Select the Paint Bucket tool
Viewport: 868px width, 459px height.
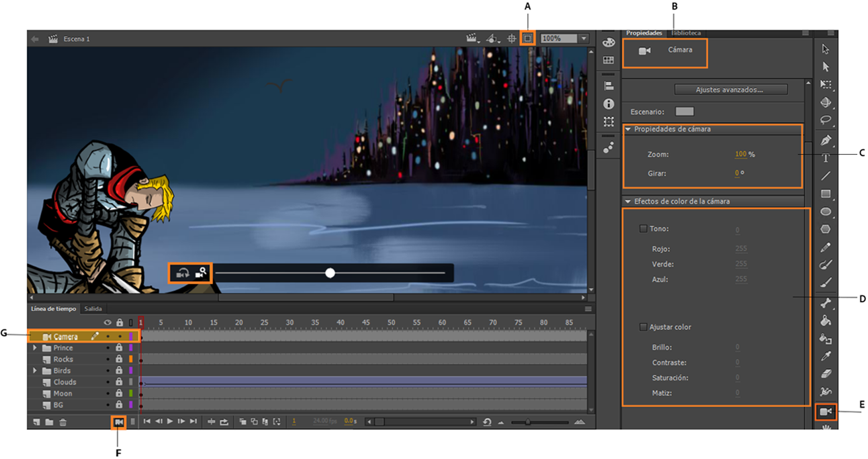[x=826, y=320]
